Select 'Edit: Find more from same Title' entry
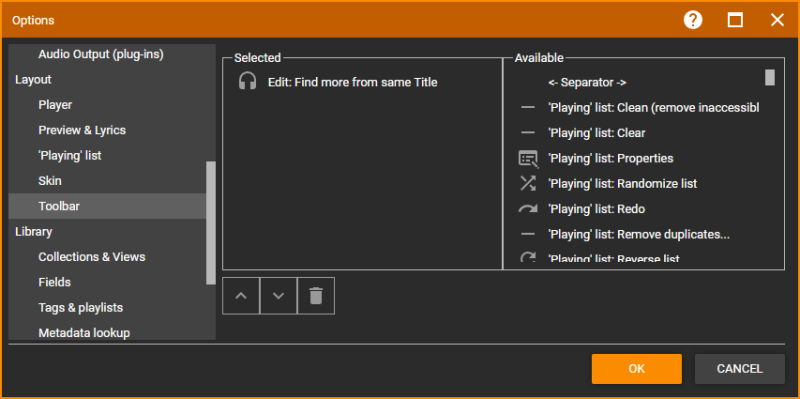The width and height of the screenshot is (800, 399). click(x=353, y=82)
